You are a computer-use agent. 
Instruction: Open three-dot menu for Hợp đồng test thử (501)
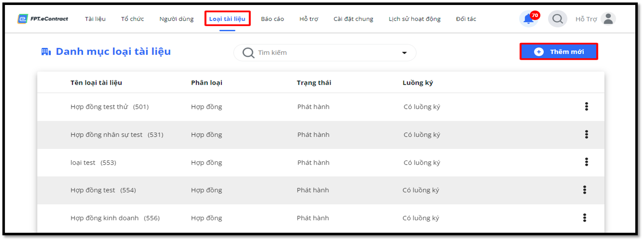pyautogui.click(x=586, y=107)
